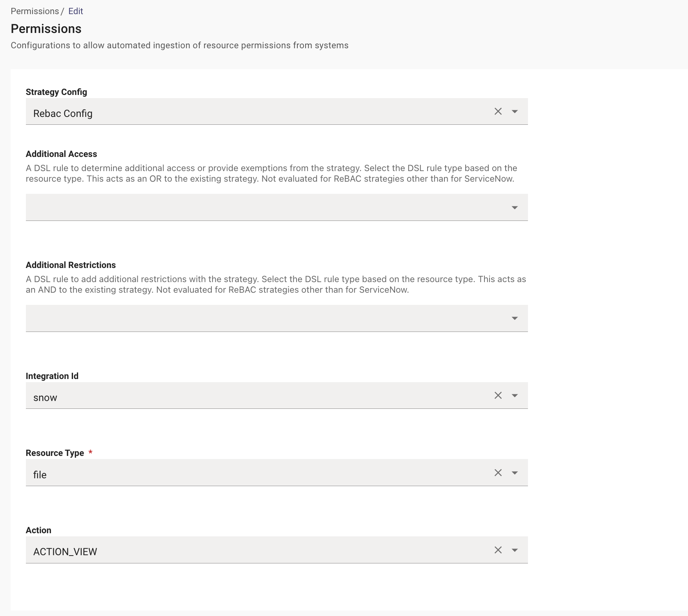This screenshot has width=688, height=616.
Task: Clear the Strategy Config selection
Action: [498, 111]
